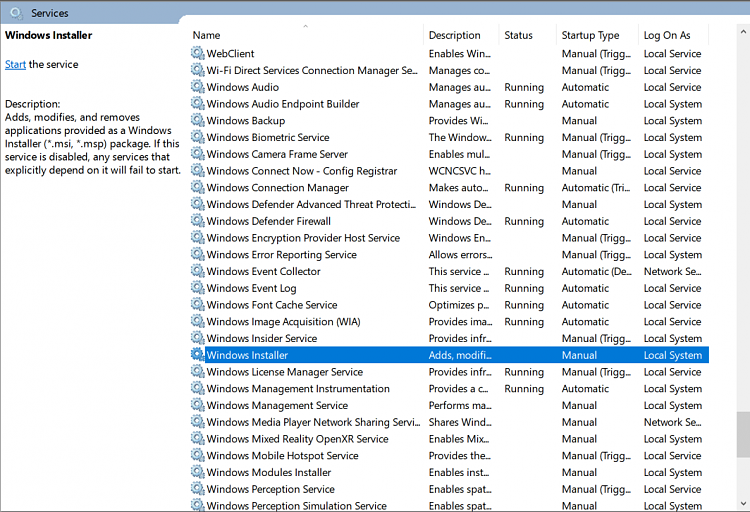Image resolution: width=750 pixels, height=512 pixels.
Task: Select the Windows Installer service name
Action: pyautogui.click(x=247, y=355)
